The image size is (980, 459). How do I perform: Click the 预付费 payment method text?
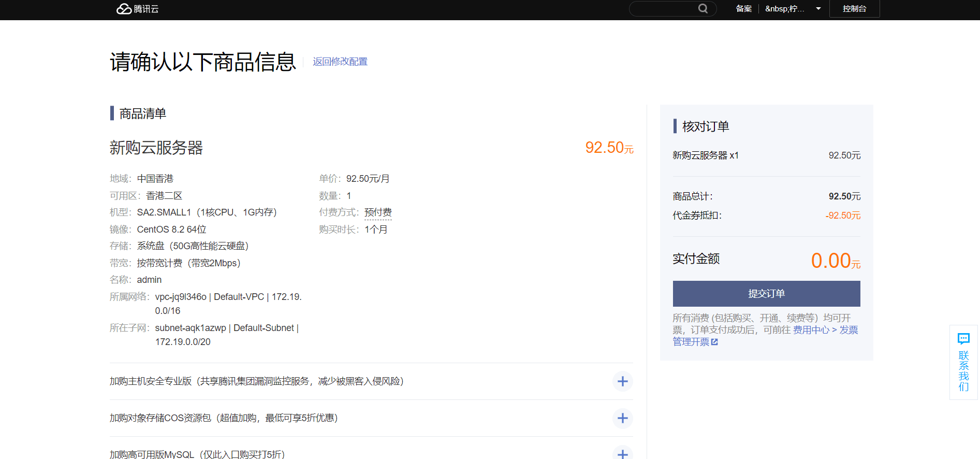(378, 212)
